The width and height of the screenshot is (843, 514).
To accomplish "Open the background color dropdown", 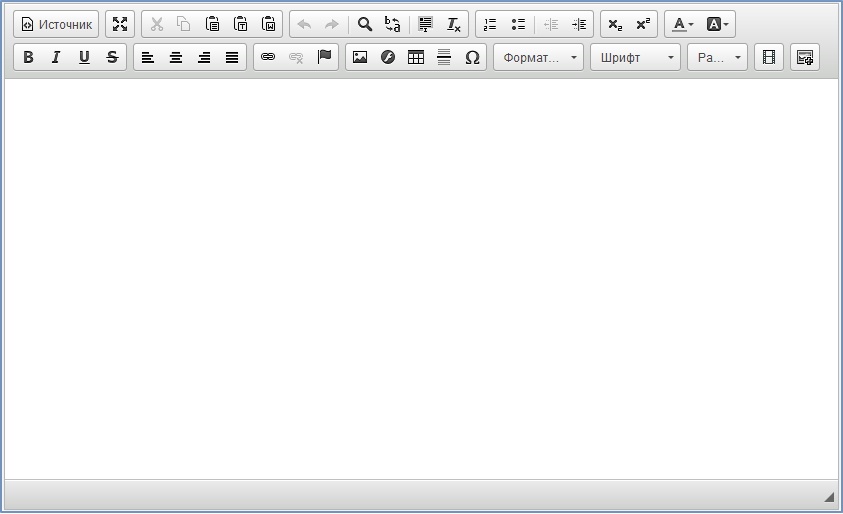I will pyautogui.click(x=717, y=24).
